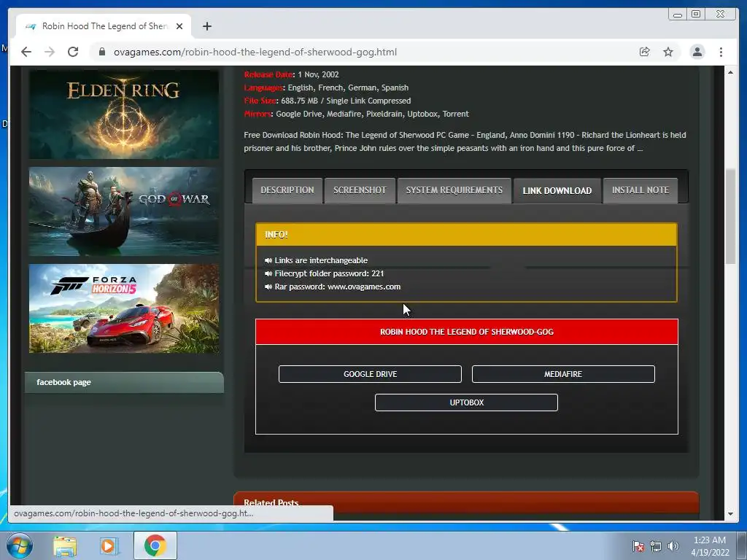Image resolution: width=747 pixels, height=560 pixels.
Task: Select the LINK DOWNLOAD tab
Action: coord(557,190)
